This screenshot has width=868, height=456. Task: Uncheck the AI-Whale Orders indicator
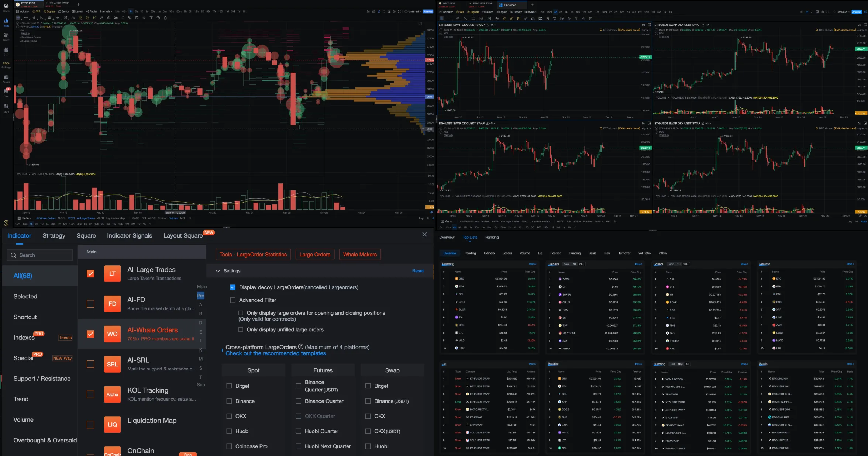90,334
